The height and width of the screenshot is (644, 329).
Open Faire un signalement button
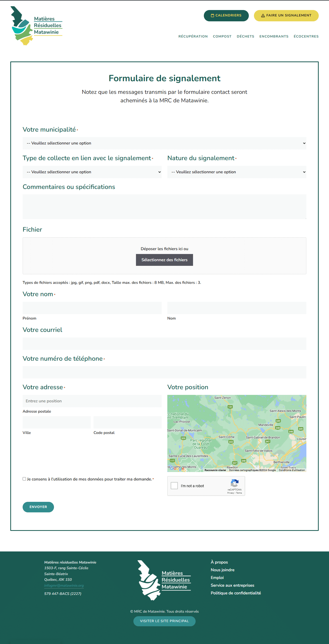286,15
